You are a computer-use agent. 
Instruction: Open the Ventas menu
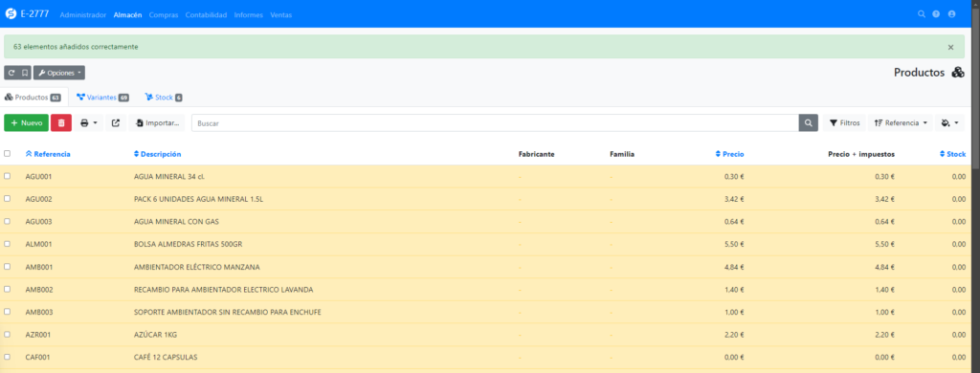pos(280,15)
